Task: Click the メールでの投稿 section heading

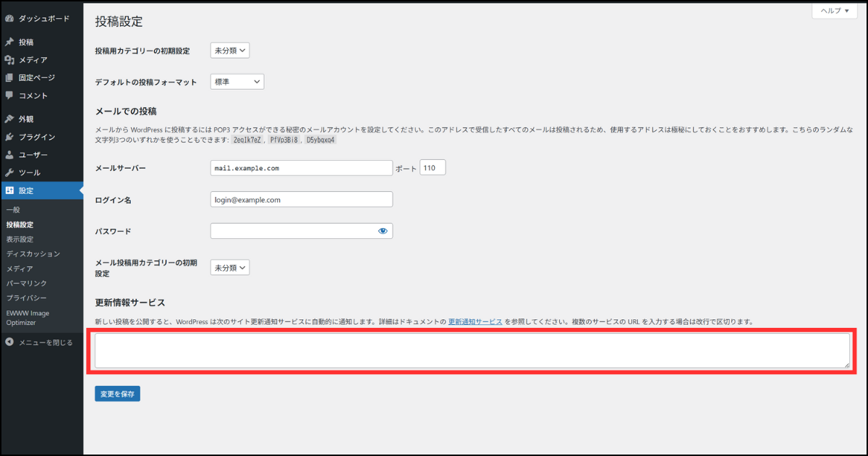Action: point(126,111)
